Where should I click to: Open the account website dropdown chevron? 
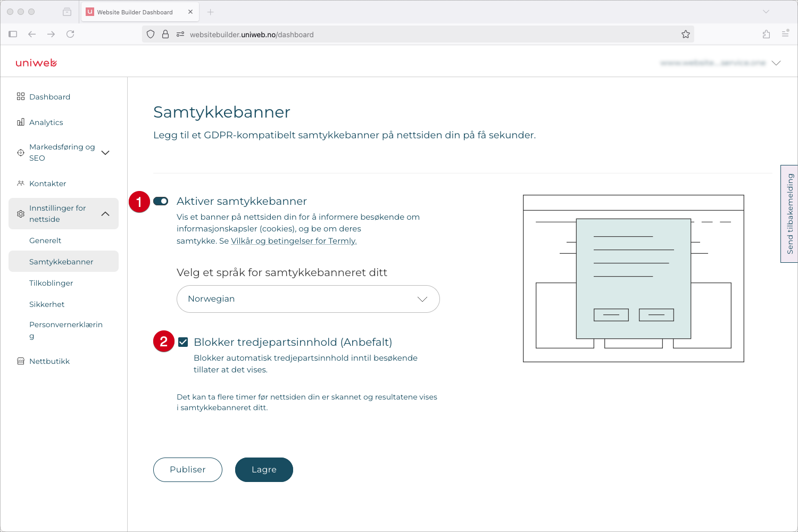(776, 63)
